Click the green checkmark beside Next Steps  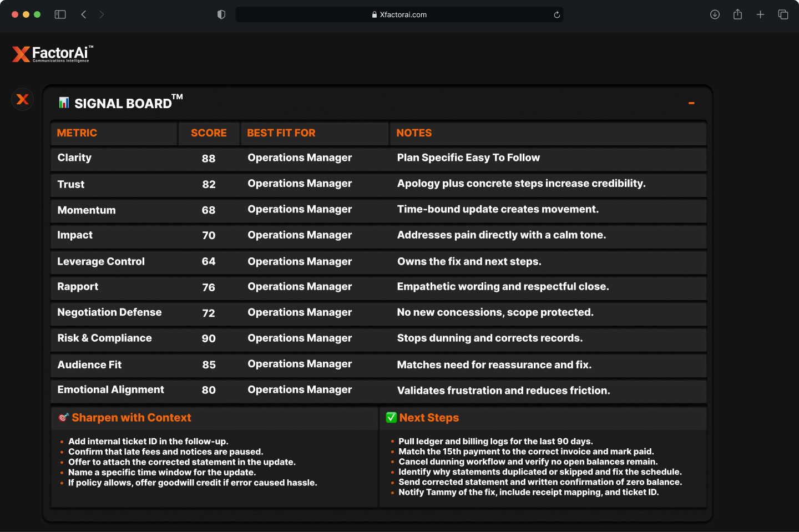tap(391, 417)
